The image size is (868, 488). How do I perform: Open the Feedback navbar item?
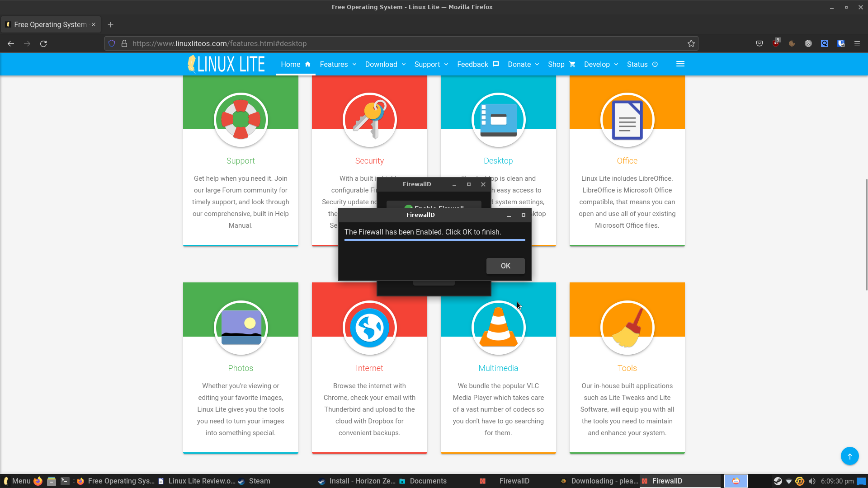(478, 65)
